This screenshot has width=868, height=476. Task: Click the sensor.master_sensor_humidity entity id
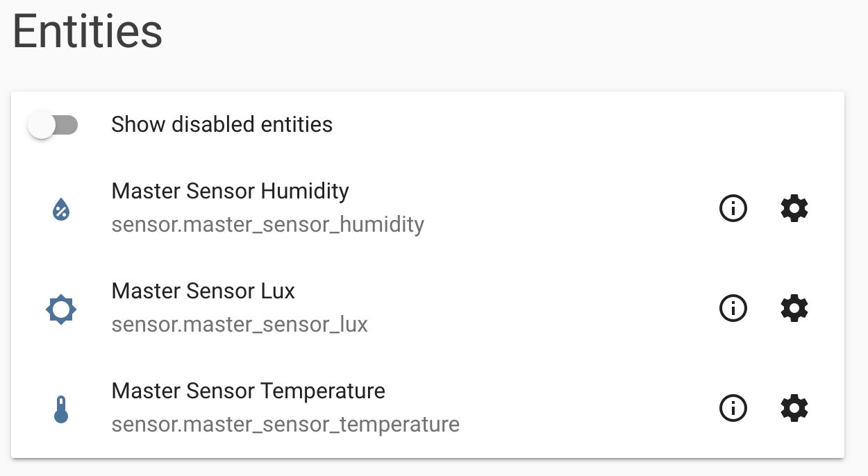pos(267,224)
